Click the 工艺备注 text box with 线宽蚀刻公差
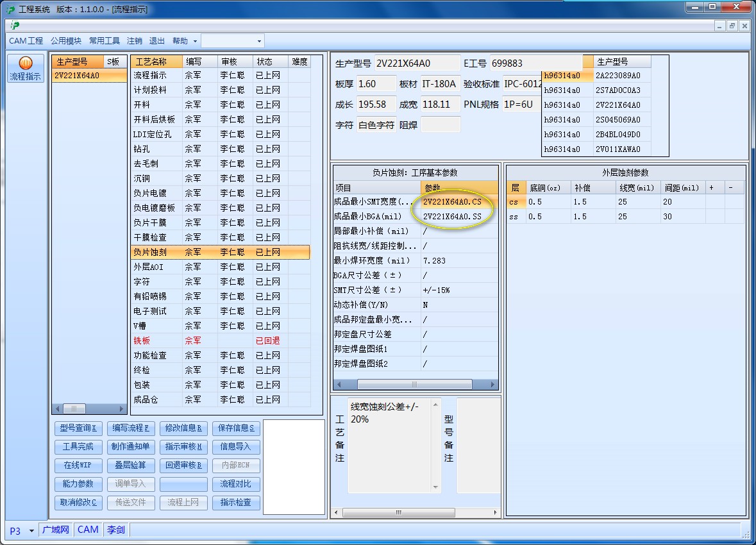The image size is (756, 545). click(389, 446)
